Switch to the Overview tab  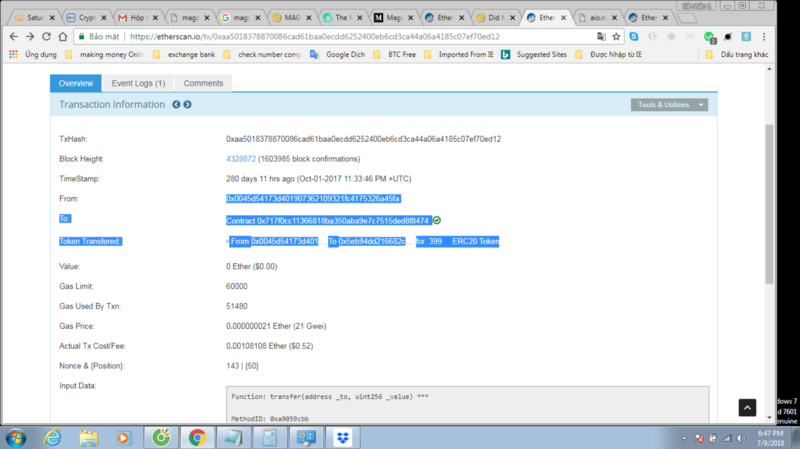click(76, 83)
